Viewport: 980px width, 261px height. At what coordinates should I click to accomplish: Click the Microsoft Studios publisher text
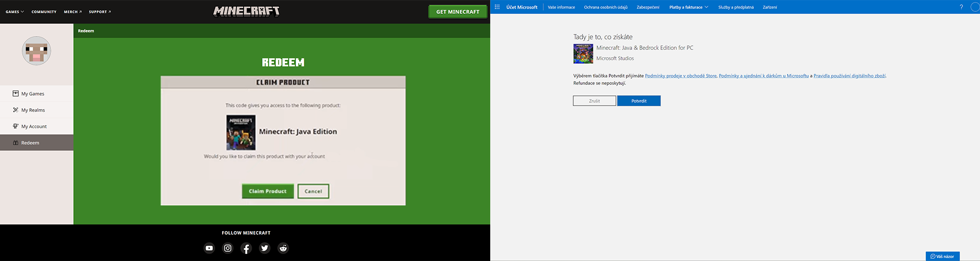coord(615,58)
